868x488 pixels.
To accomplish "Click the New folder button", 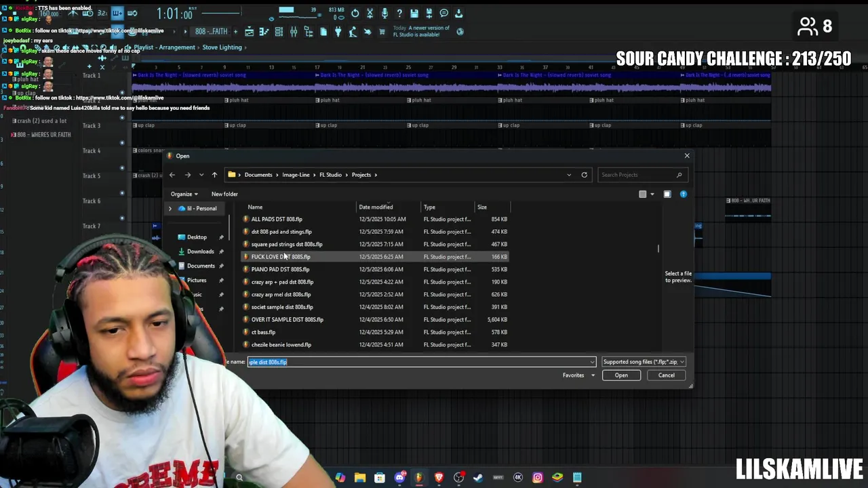I will click(224, 194).
